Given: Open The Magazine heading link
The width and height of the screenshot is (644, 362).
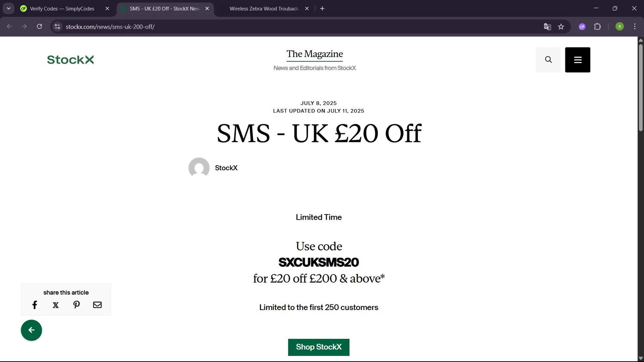Looking at the screenshot, I should [315, 54].
